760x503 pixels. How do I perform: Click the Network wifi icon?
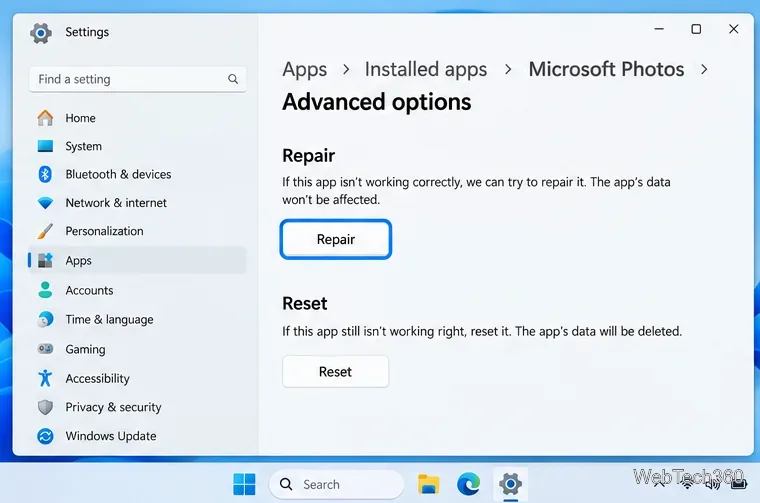pos(45,203)
